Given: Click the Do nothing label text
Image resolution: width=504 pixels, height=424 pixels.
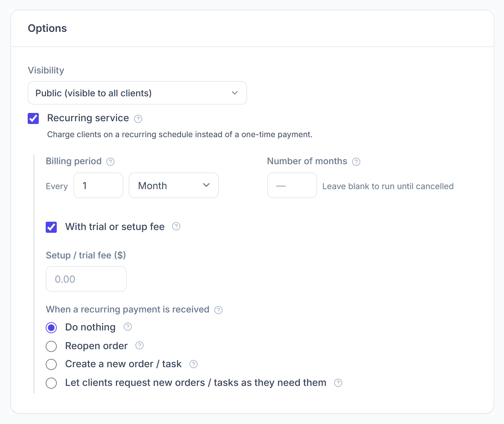Looking at the screenshot, I should 90,327.
